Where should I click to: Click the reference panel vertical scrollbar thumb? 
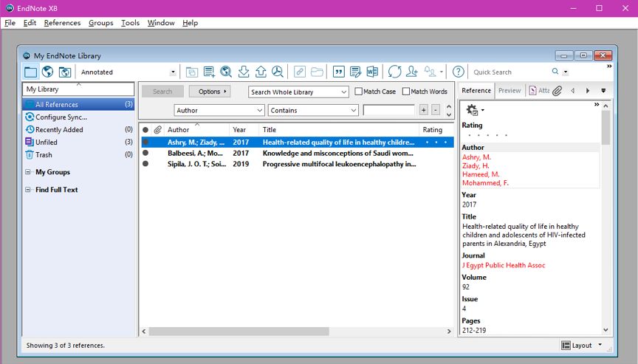point(606,128)
